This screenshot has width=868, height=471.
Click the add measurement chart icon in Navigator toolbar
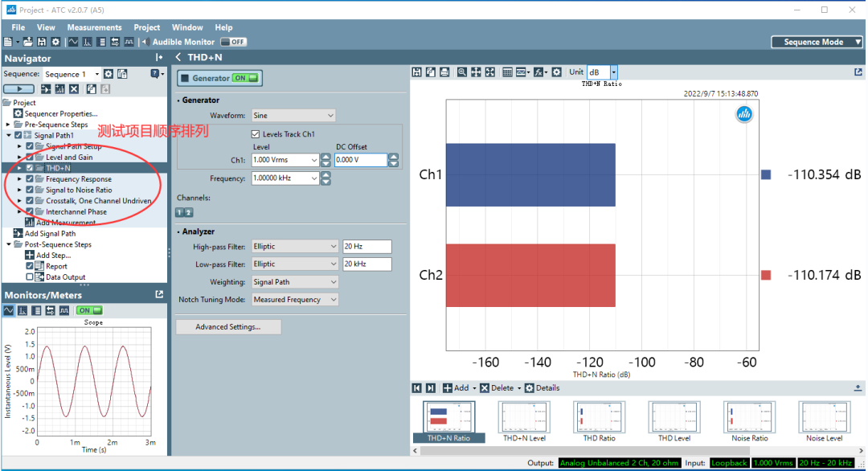59,89
